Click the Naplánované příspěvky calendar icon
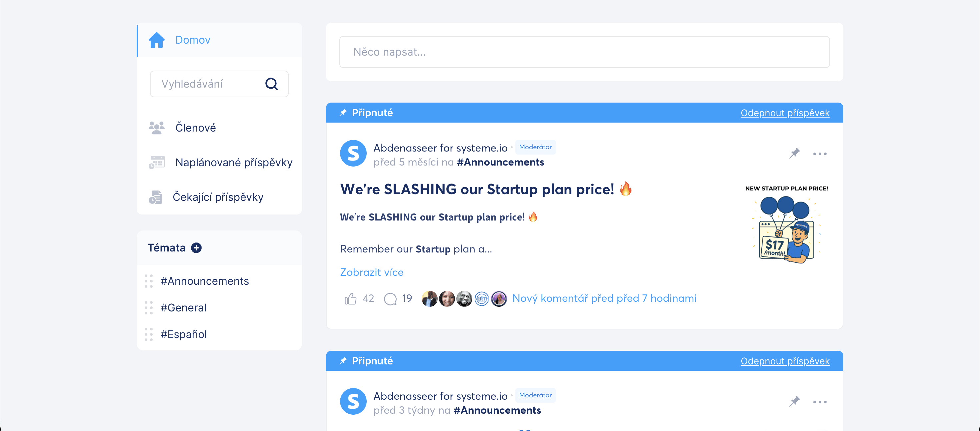Screen dimensions: 980x431 [x=156, y=162]
